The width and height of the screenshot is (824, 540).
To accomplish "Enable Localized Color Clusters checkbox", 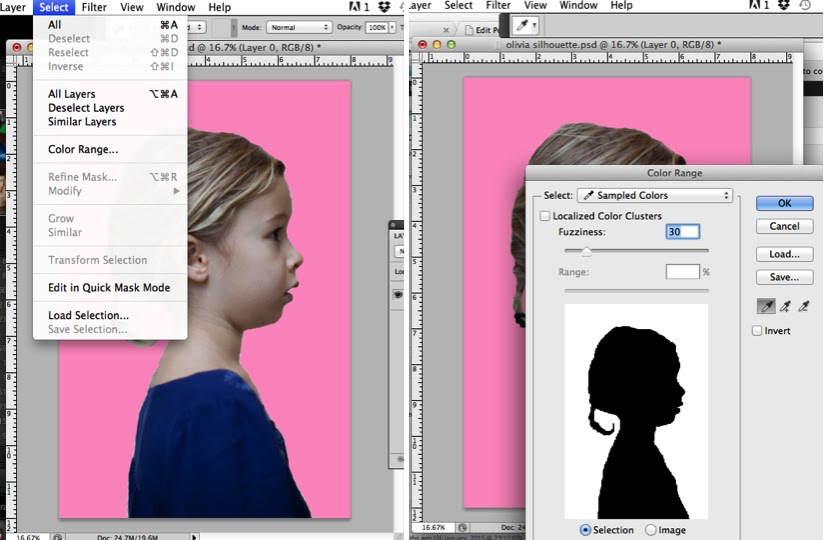I will click(545, 216).
